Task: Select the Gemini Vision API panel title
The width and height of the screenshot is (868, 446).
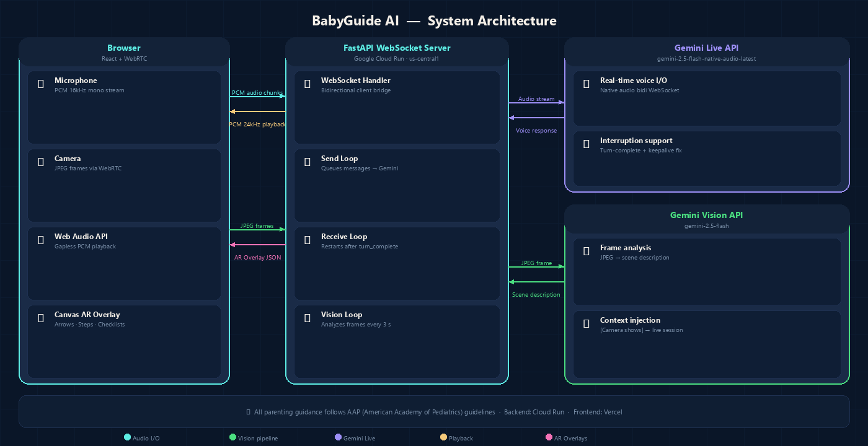Action: click(x=707, y=215)
